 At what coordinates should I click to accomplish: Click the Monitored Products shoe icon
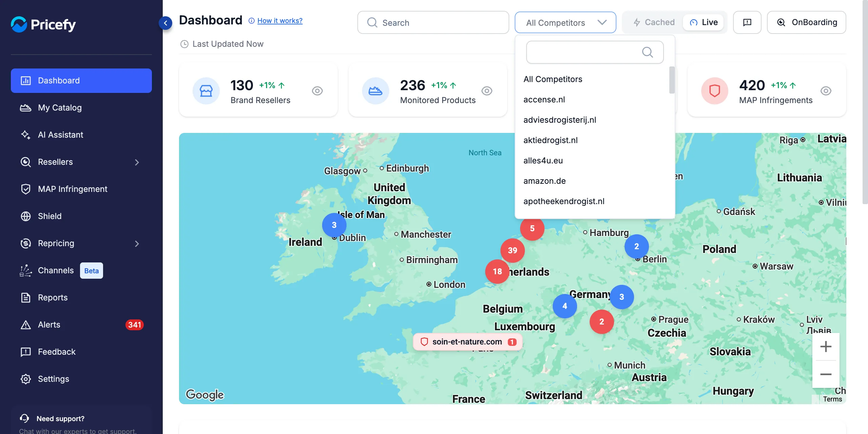(375, 91)
